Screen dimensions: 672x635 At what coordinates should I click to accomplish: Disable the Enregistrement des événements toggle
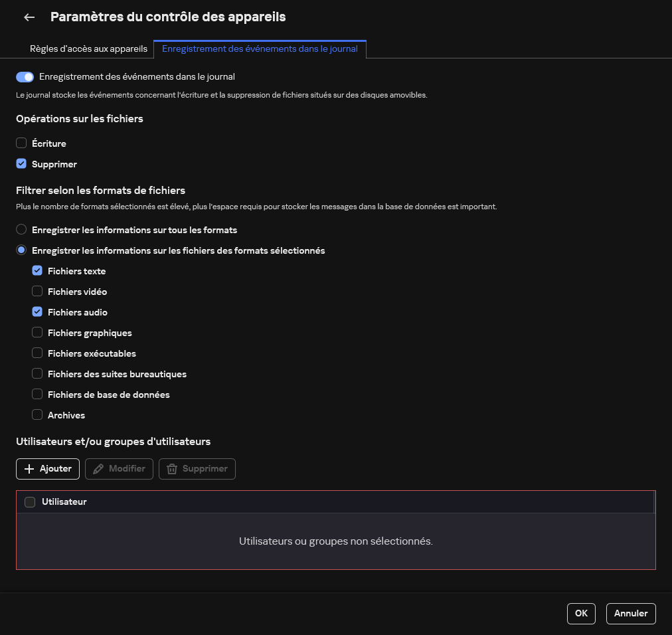25,76
